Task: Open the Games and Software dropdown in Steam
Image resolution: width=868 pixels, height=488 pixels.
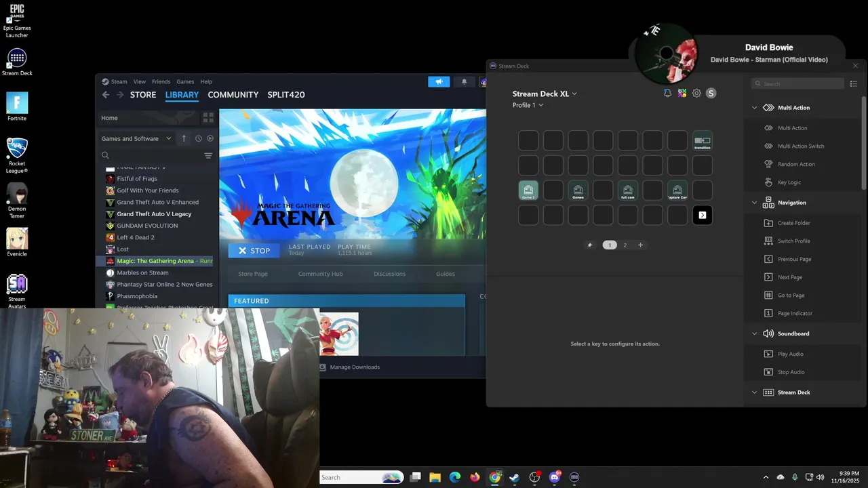Action: 136,138
